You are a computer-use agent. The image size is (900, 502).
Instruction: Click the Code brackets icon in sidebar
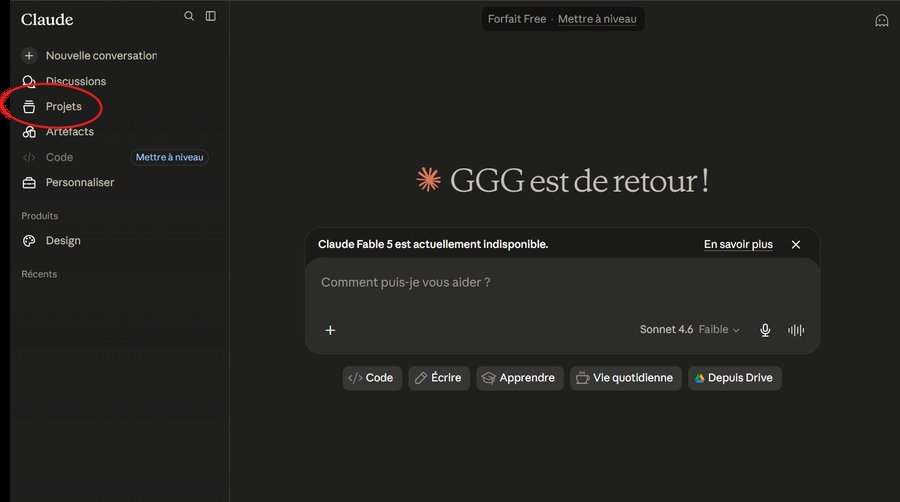coord(29,157)
